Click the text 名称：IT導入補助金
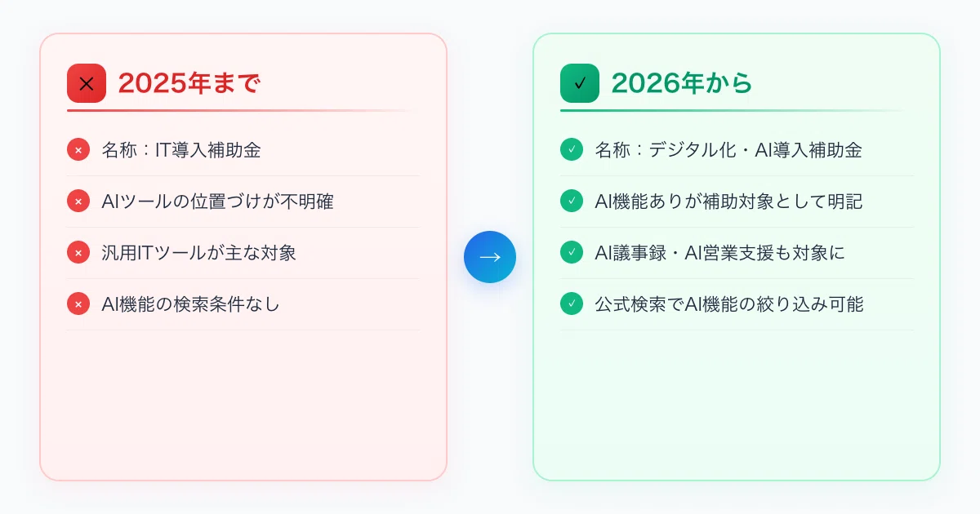The image size is (980, 514). 181,150
